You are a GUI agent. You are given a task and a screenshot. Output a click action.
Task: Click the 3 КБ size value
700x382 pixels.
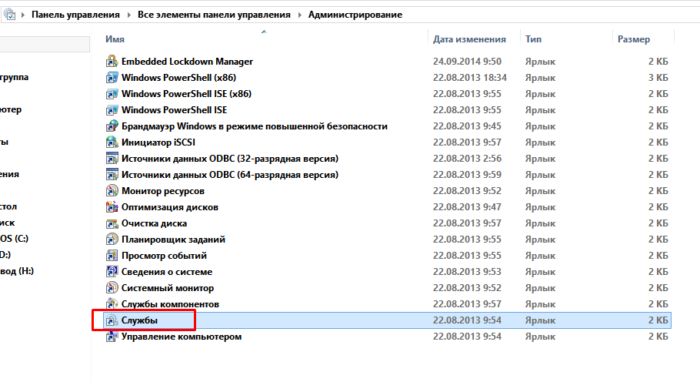point(658,78)
